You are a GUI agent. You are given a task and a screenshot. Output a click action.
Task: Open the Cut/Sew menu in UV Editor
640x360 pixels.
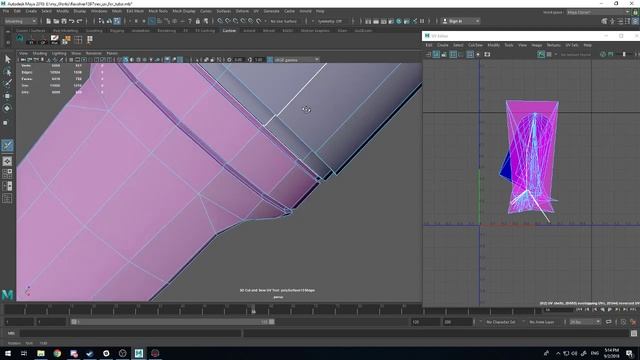click(475, 45)
